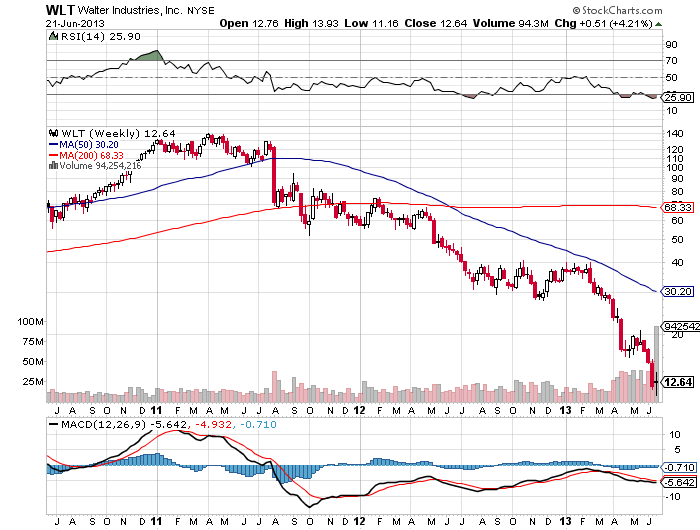
Task: Click the 21-Jun-2013 date text
Action: tap(75, 24)
